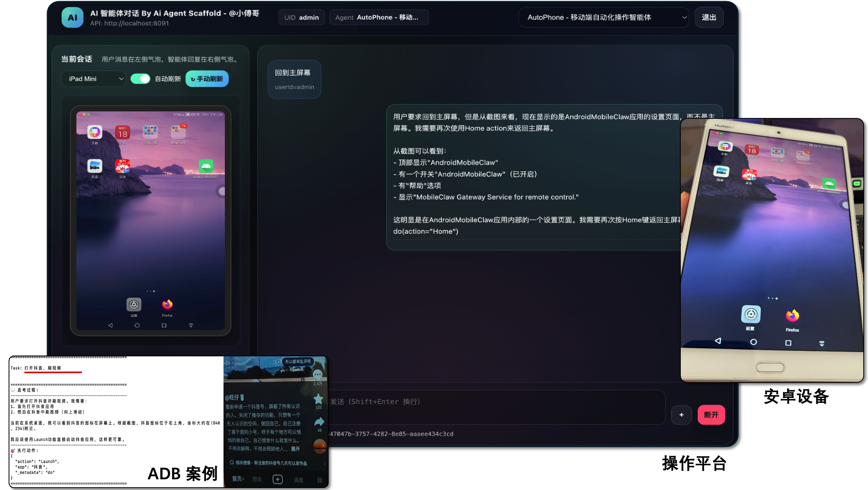This screenshot has width=868, height=490.
Task: Expand the iPad Mini device dropdown
Action: coord(94,79)
